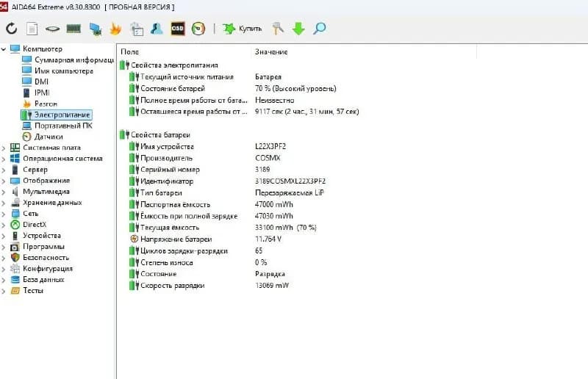588x379 pixels.
Task: Expand the Отображение tree node
Action: [4, 181]
